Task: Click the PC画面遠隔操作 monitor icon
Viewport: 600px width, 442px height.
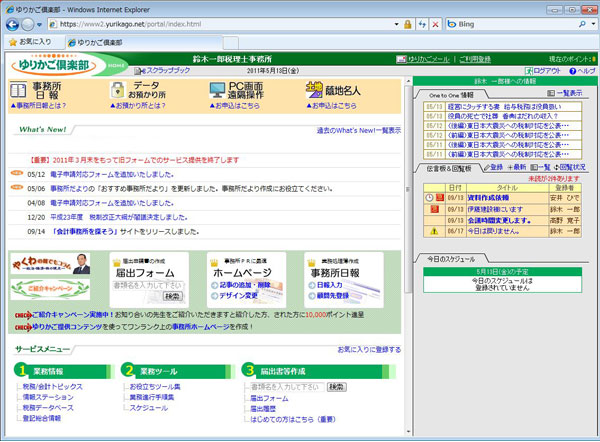Action: coord(217,90)
